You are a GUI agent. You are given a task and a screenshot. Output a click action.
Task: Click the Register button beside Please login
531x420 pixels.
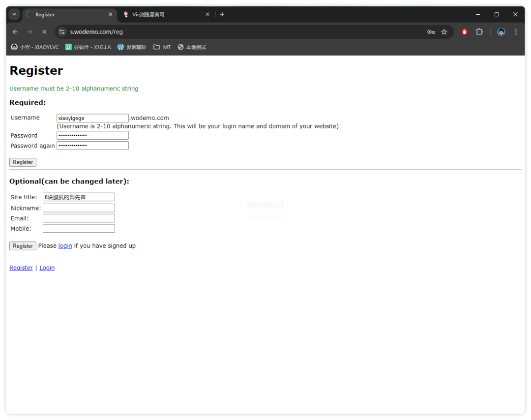pyautogui.click(x=23, y=246)
